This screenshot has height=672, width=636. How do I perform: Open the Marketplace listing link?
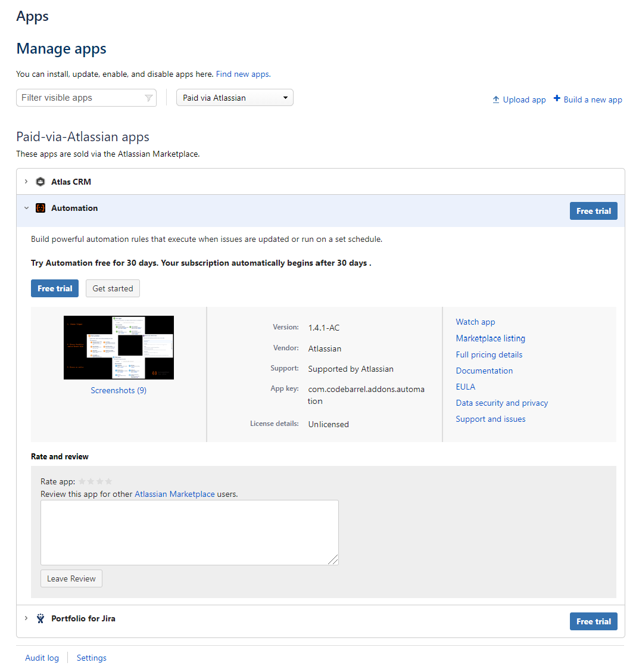coord(490,338)
